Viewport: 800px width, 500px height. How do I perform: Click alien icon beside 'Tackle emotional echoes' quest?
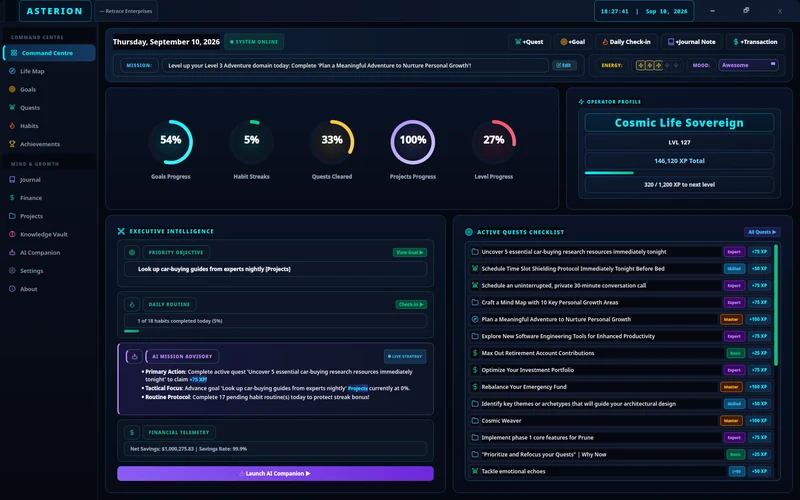[475, 471]
